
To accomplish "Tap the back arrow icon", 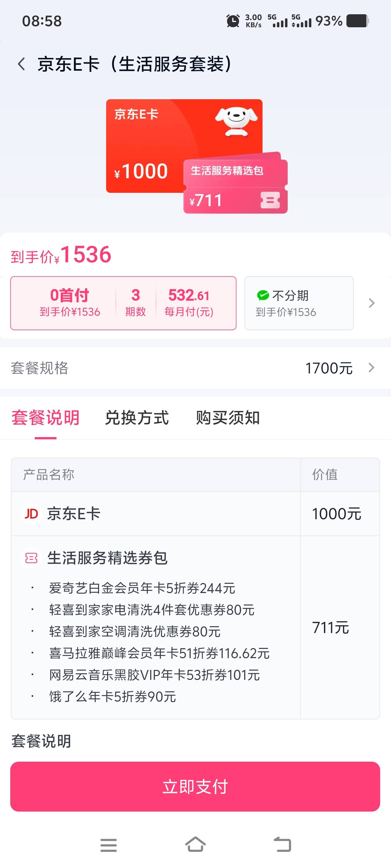I will click(22, 64).
